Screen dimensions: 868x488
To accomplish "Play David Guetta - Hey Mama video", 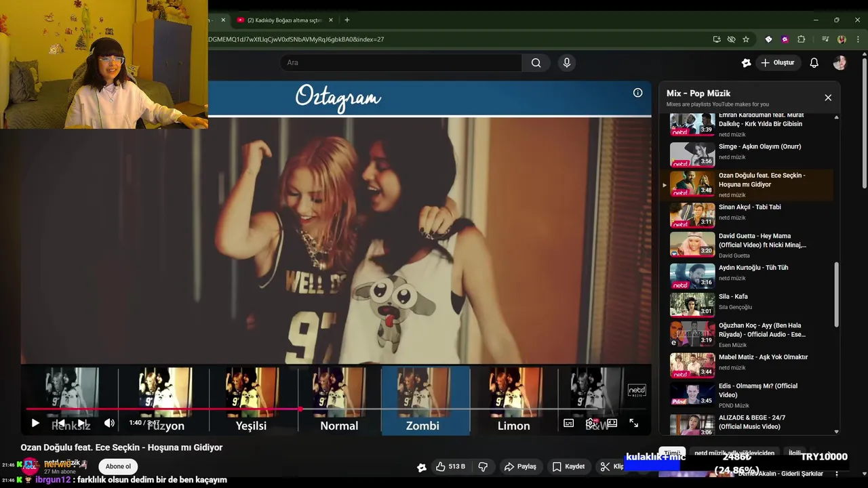I will click(x=749, y=245).
